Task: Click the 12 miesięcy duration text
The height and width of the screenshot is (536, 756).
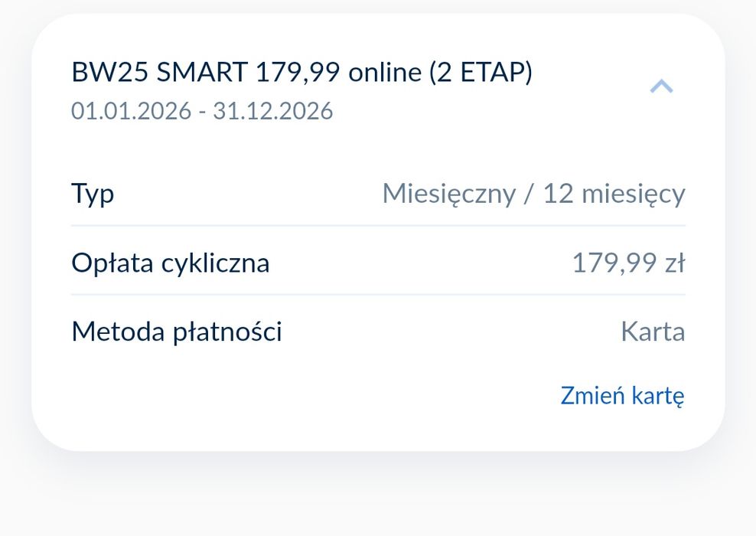Action: click(614, 194)
